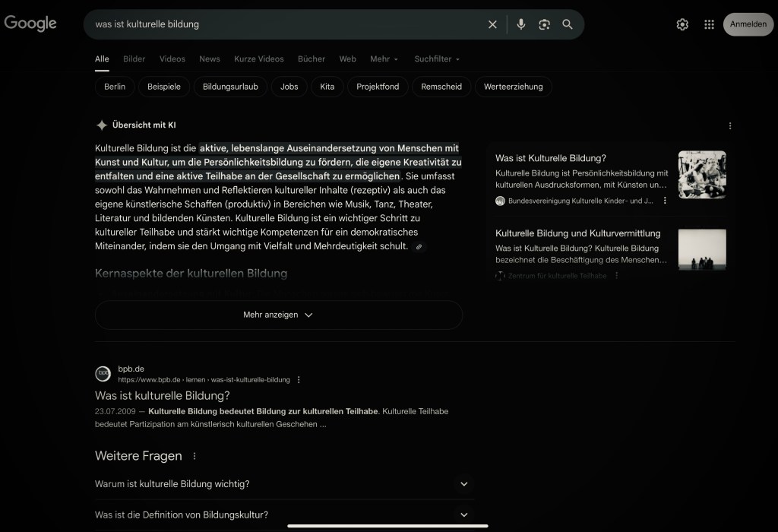
Task: Click the Anmelden button
Action: tap(748, 24)
